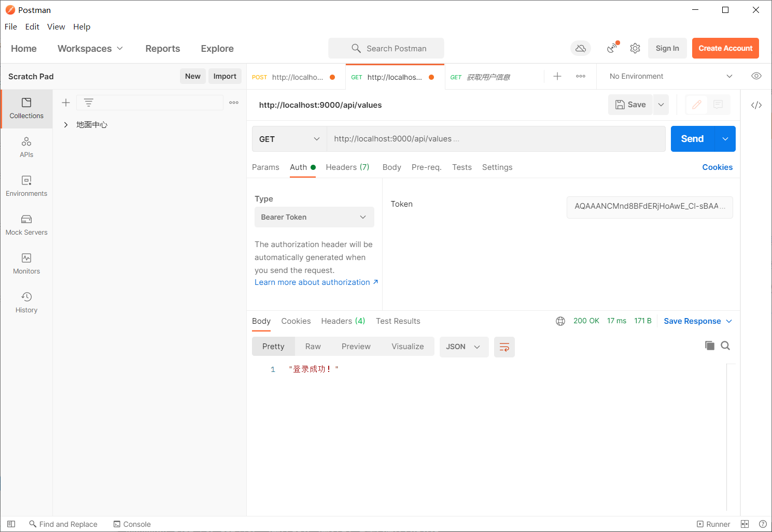Click the pencil edit icon
This screenshot has height=532, width=772.
pyautogui.click(x=697, y=105)
